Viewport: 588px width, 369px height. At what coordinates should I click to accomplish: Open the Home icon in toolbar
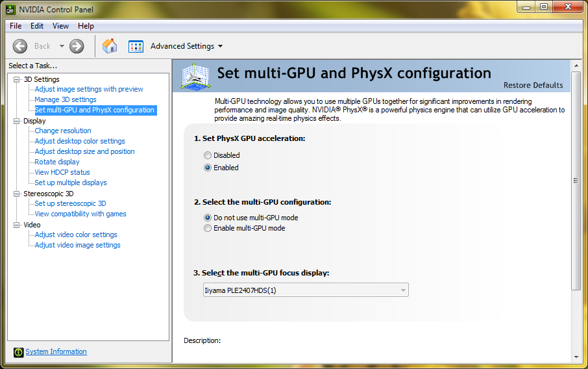point(110,46)
